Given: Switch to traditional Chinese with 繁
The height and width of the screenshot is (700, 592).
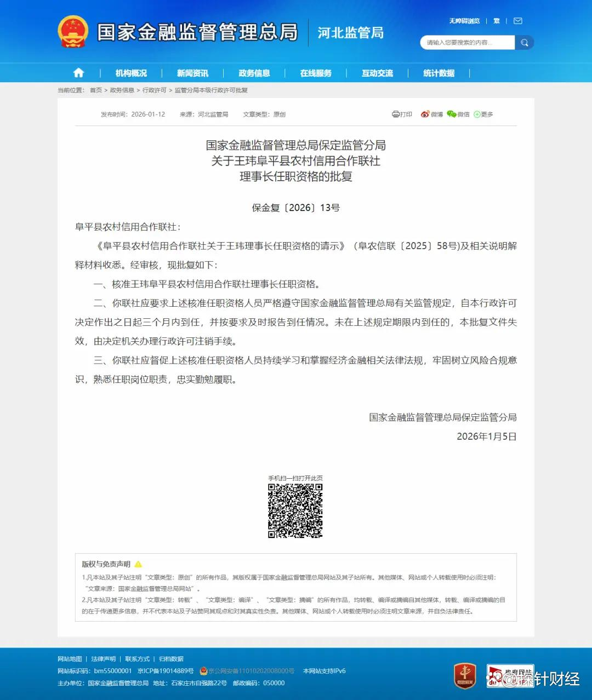Looking at the screenshot, I should point(497,21).
